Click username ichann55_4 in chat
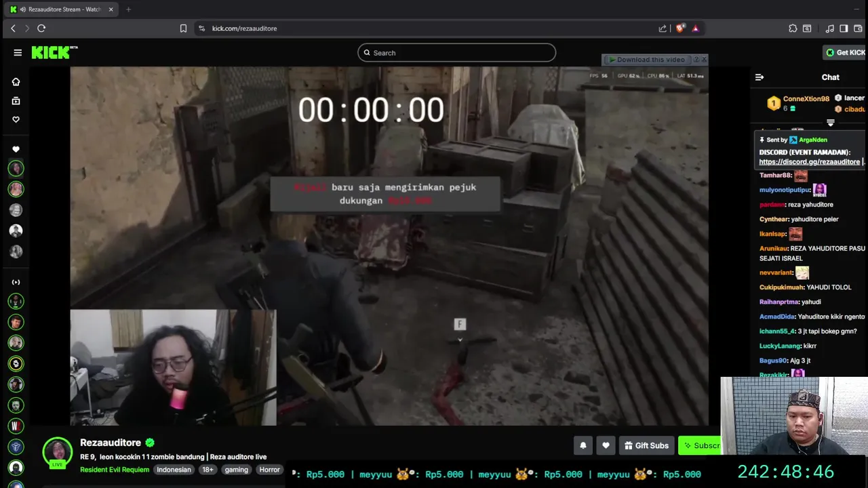This screenshot has height=488, width=868. coord(777,331)
